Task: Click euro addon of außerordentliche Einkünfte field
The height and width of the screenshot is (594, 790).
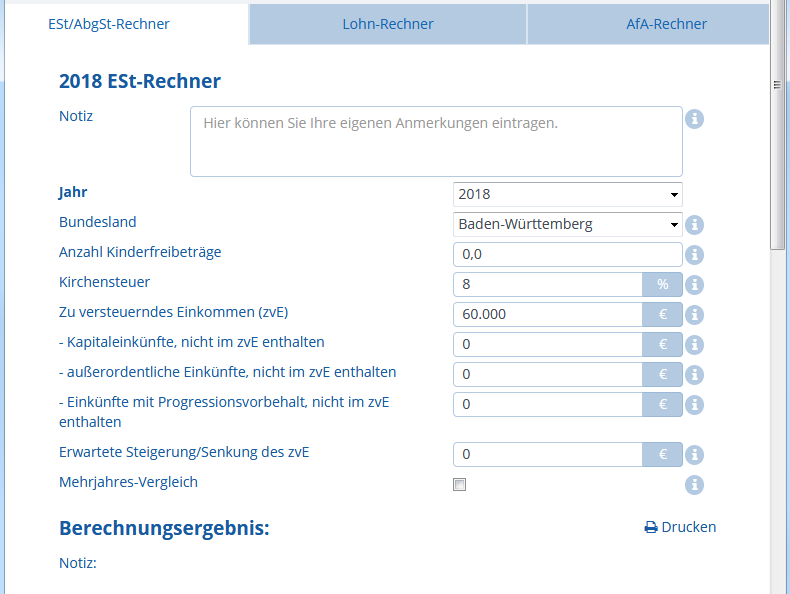Action: [663, 374]
